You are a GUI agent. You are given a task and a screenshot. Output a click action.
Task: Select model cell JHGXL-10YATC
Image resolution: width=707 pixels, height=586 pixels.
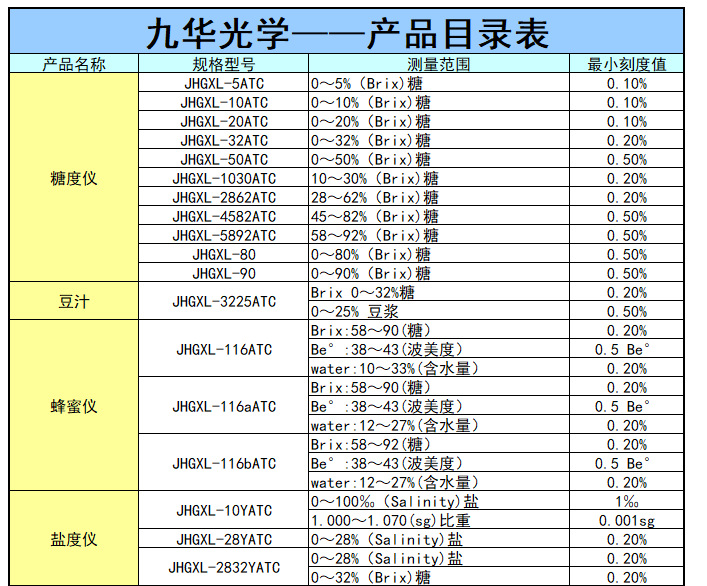tap(224, 510)
